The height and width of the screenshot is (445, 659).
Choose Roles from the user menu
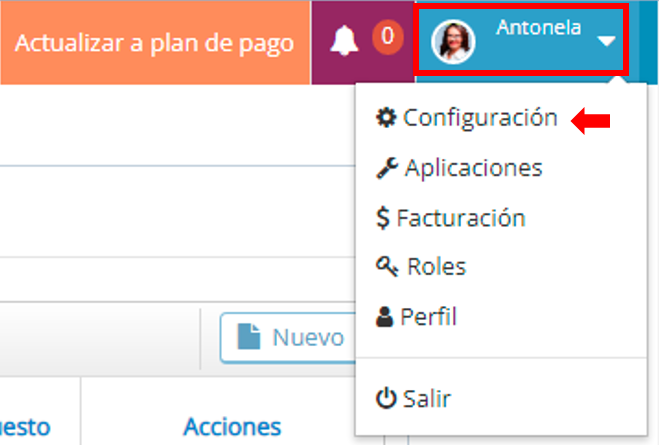(x=436, y=267)
